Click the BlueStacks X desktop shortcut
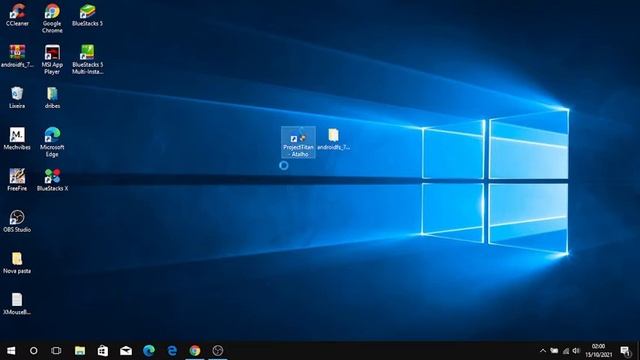Screen dimensions: 640x360 click(52, 180)
